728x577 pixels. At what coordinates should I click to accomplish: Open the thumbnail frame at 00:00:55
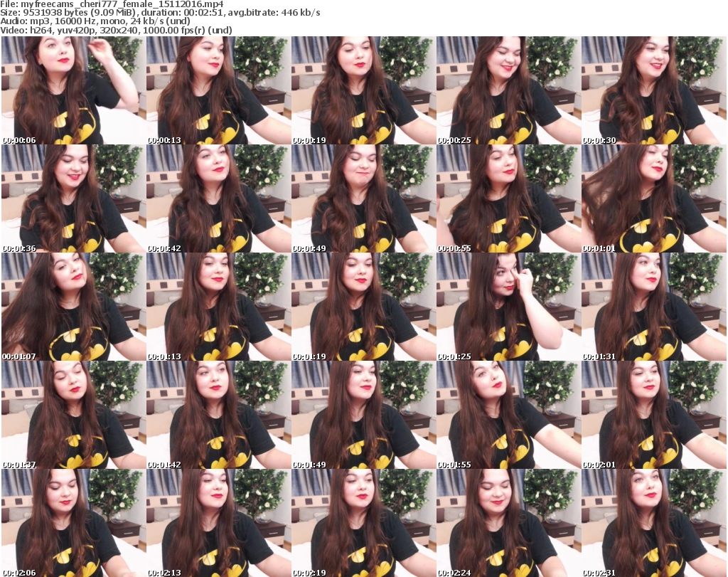(x=508, y=198)
